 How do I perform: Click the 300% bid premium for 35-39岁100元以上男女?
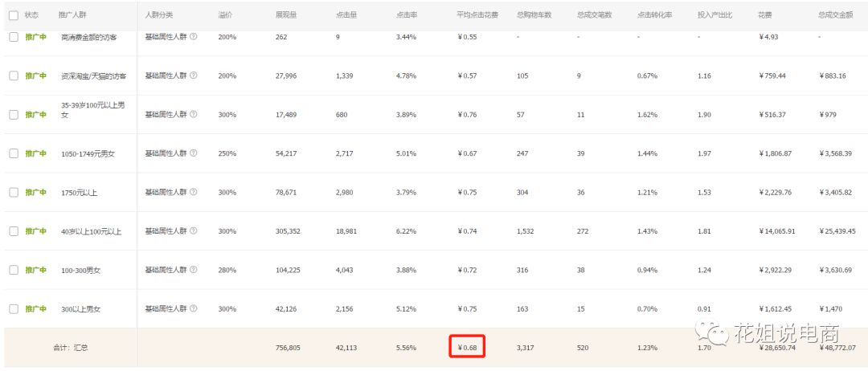click(227, 115)
